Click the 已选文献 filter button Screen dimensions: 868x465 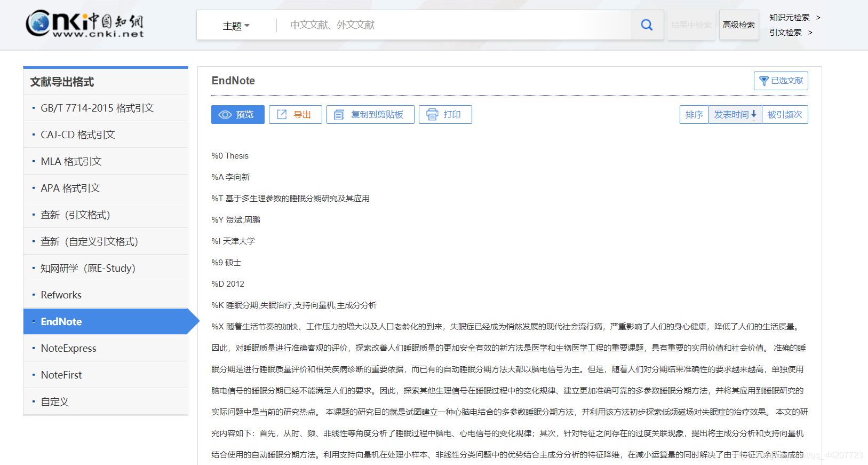(781, 81)
